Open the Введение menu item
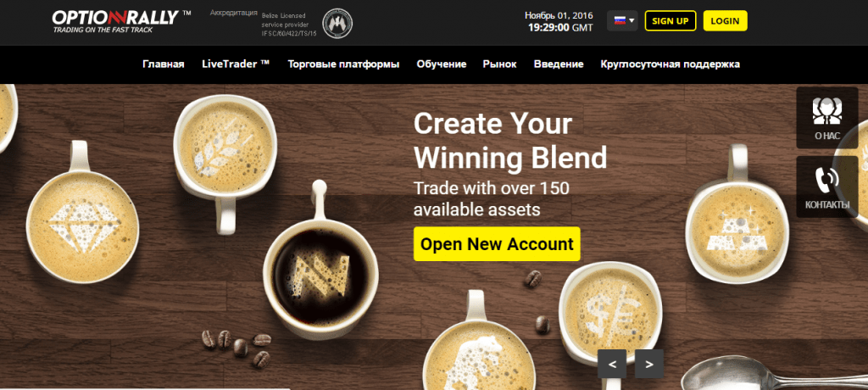 pos(559,64)
